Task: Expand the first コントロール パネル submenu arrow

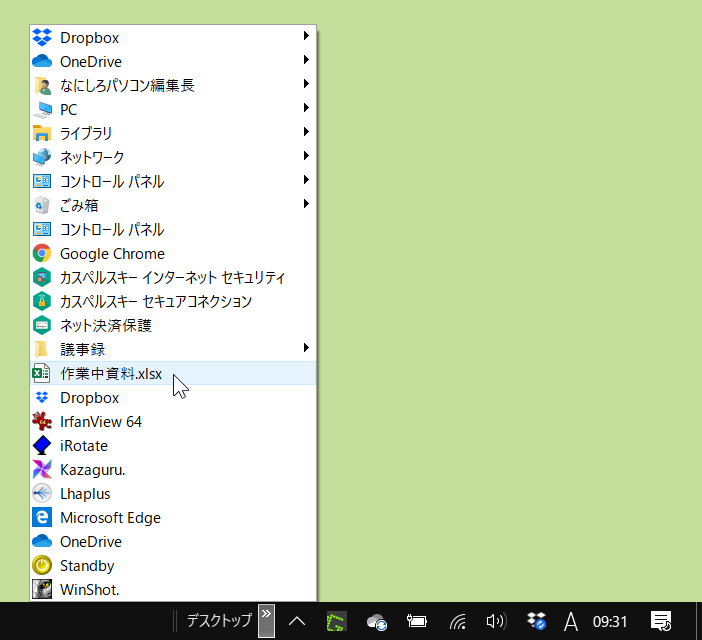Action: click(306, 179)
